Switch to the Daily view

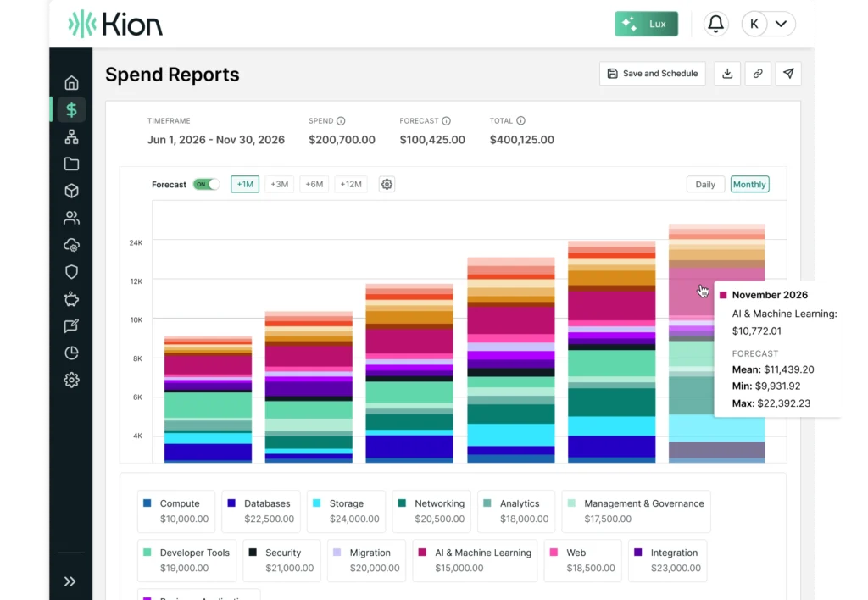pyautogui.click(x=705, y=184)
